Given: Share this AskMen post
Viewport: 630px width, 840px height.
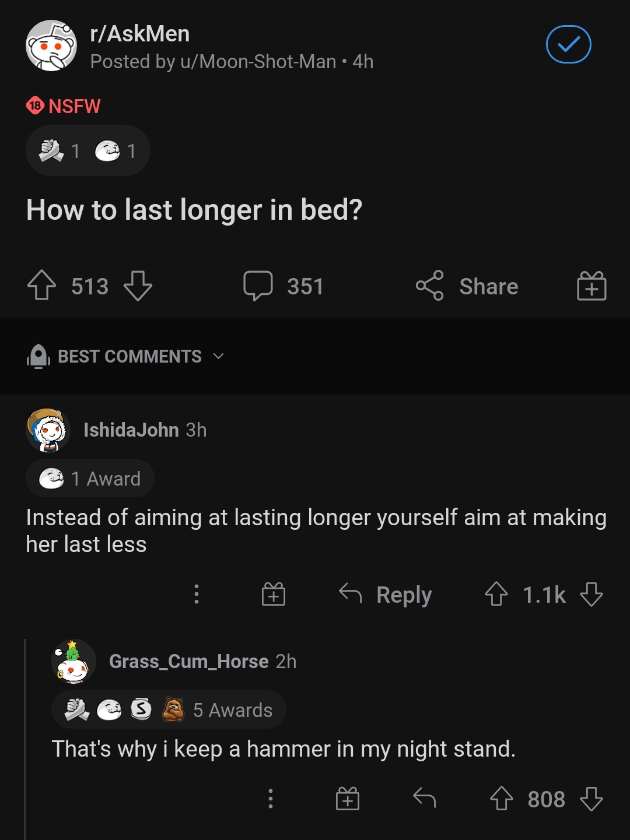Looking at the screenshot, I should [467, 286].
